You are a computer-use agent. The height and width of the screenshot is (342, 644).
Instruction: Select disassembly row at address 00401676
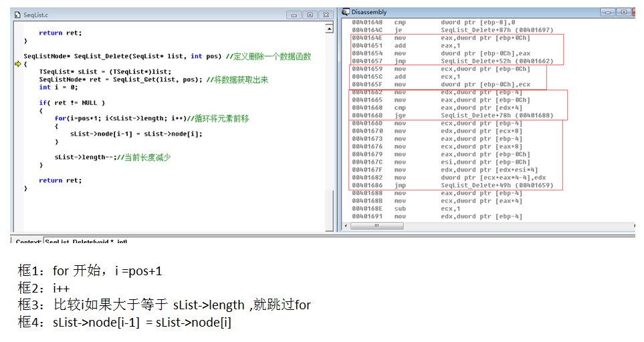click(437, 147)
